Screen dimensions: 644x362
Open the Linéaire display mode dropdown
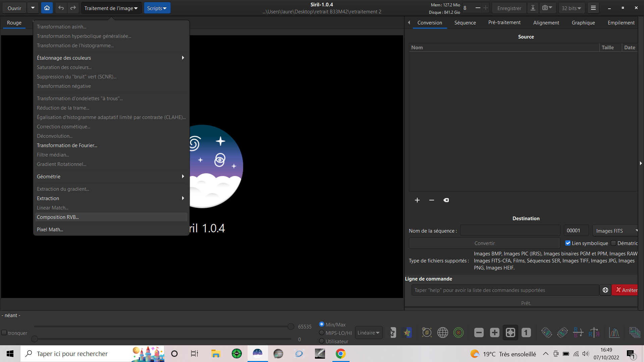pos(368,333)
